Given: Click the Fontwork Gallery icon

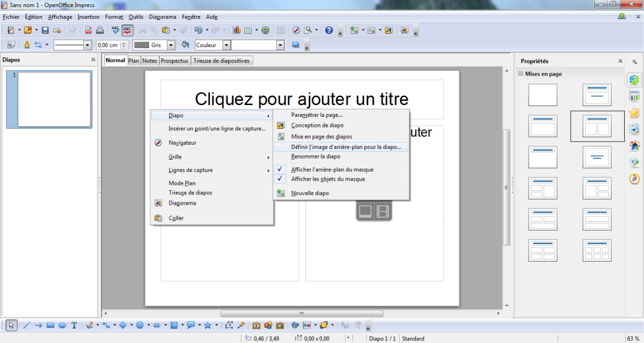Looking at the screenshot, I should (257, 325).
